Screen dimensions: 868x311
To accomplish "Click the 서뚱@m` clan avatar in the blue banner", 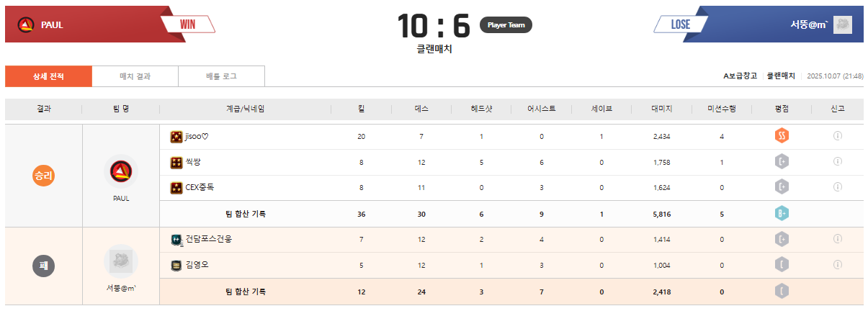I will click(x=843, y=25).
